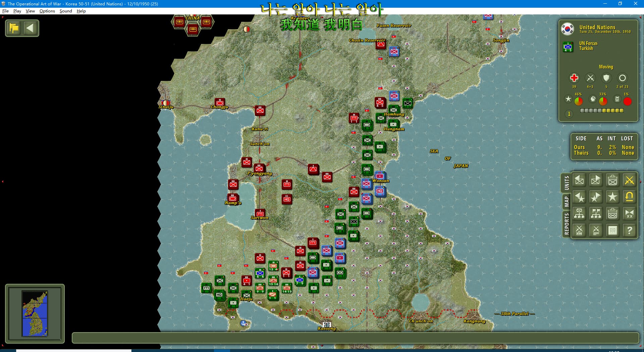644x352 pixels.
Task: Open the unit report clipboard icon
Action: (612, 180)
